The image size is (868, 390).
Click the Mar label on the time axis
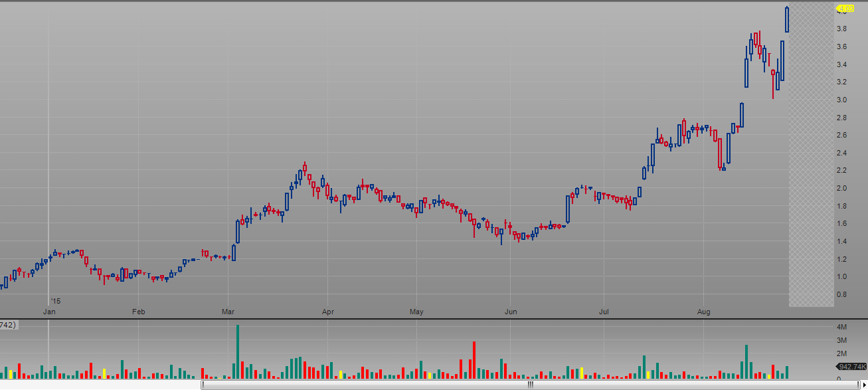pos(228,311)
